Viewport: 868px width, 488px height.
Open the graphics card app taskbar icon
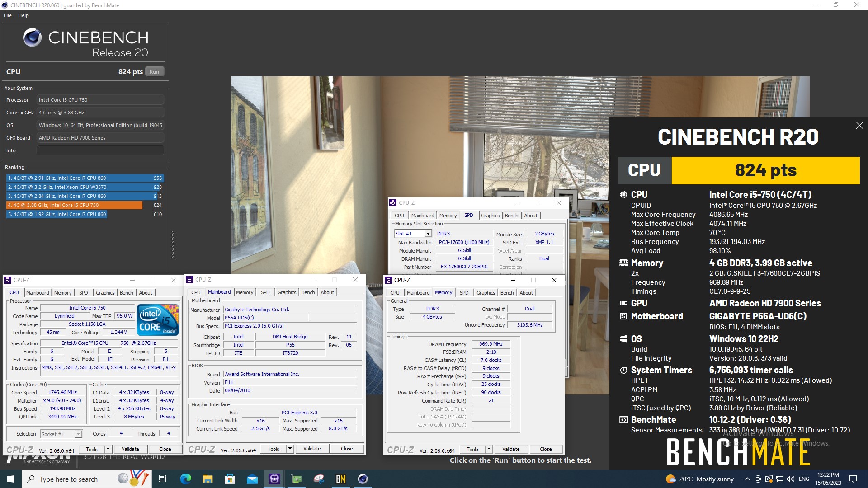(x=296, y=479)
